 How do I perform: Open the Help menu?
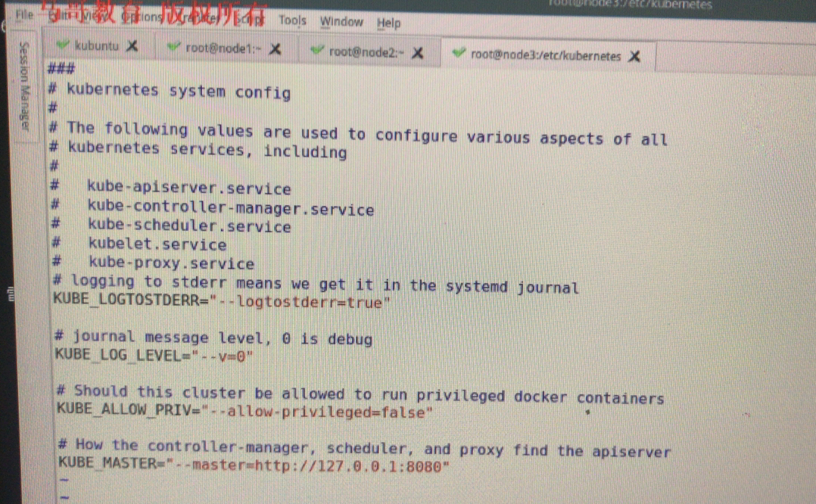click(389, 23)
